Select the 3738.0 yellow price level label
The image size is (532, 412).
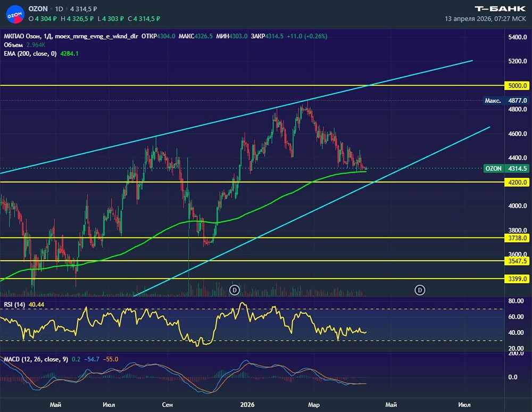[517, 238]
